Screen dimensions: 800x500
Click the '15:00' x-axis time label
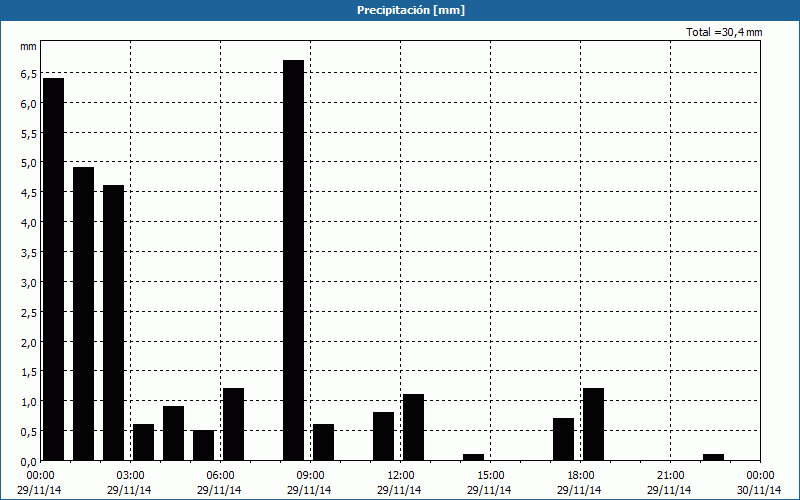tap(490, 476)
